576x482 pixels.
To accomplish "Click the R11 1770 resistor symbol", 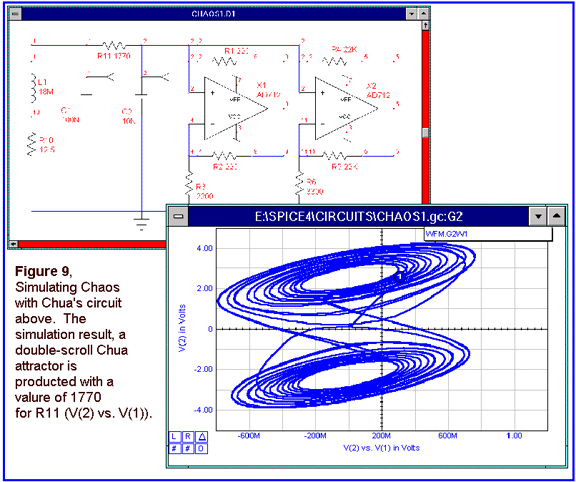I will 114,46.
